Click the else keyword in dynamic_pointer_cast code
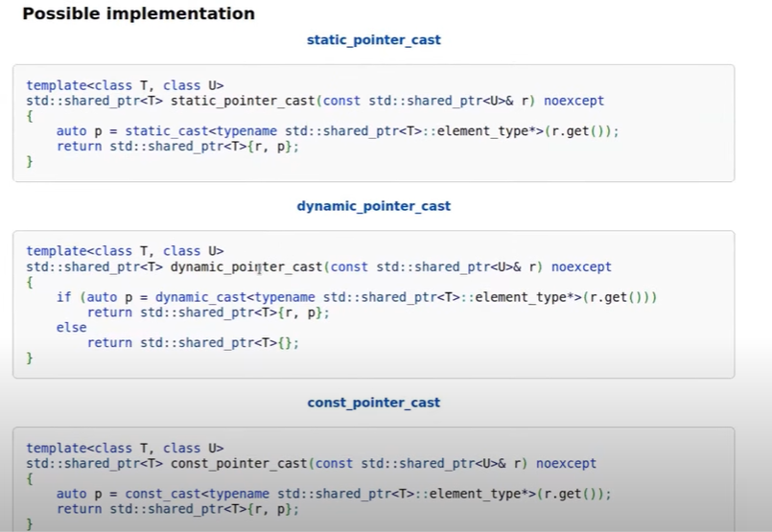Image resolution: width=772 pixels, height=532 pixels. [x=71, y=328]
